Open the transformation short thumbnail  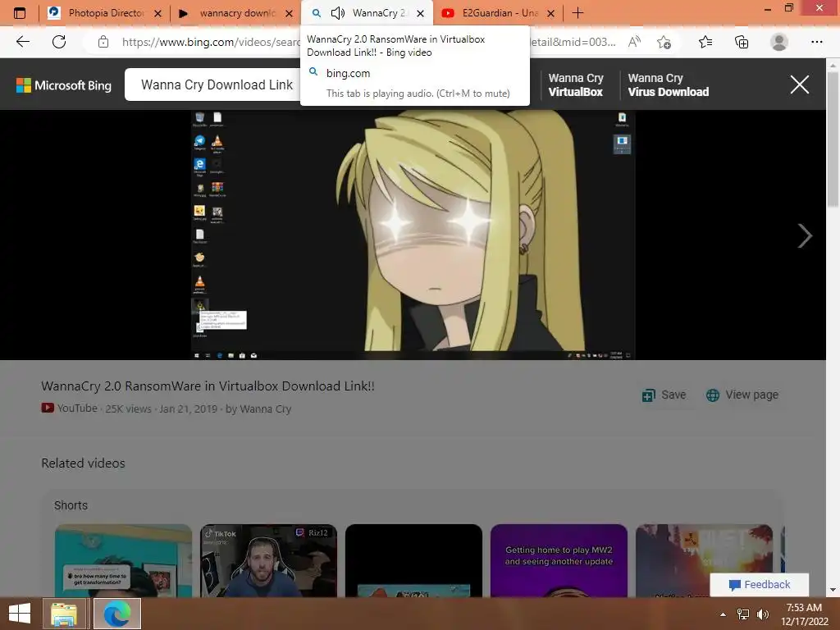point(123,560)
